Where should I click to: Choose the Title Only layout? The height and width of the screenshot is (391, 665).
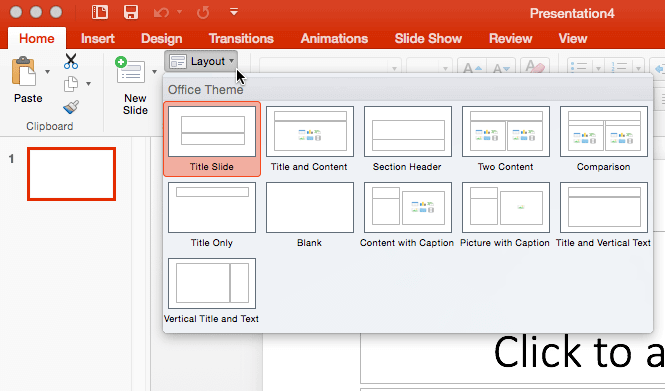click(212, 215)
